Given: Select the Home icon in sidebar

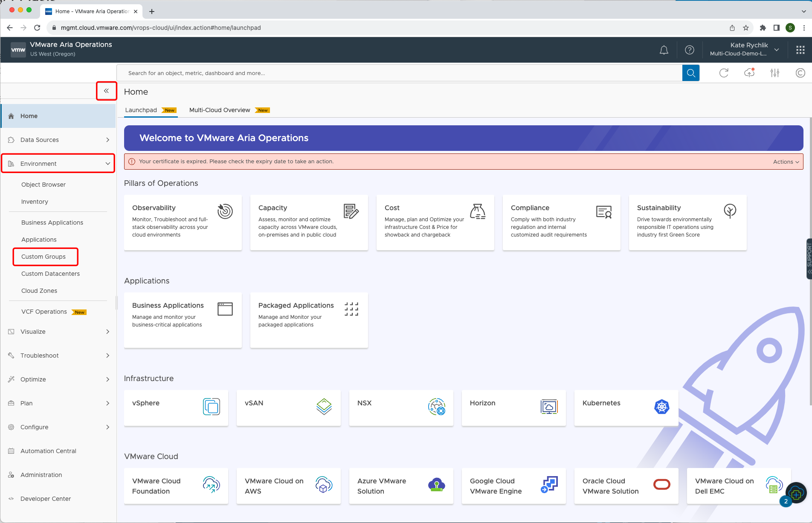Looking at the screenshot, I should (x=12, y=116).
